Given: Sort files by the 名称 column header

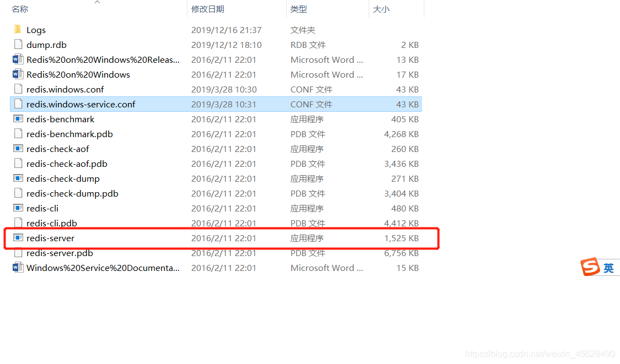Looking at the screenshot, I should click(20, 9).
